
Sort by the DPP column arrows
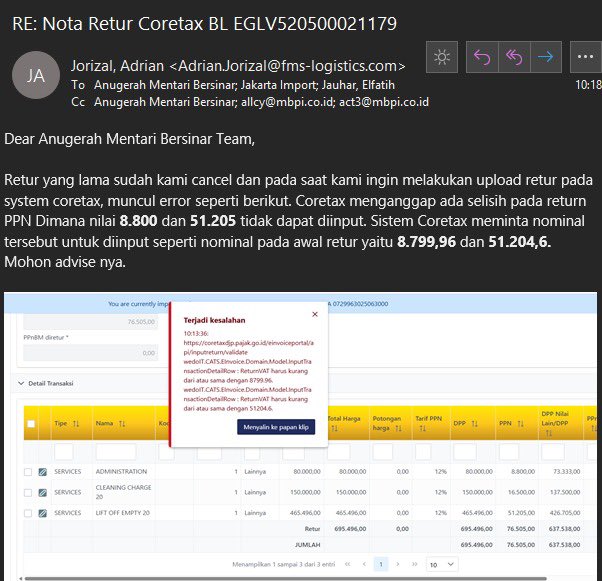475,424
